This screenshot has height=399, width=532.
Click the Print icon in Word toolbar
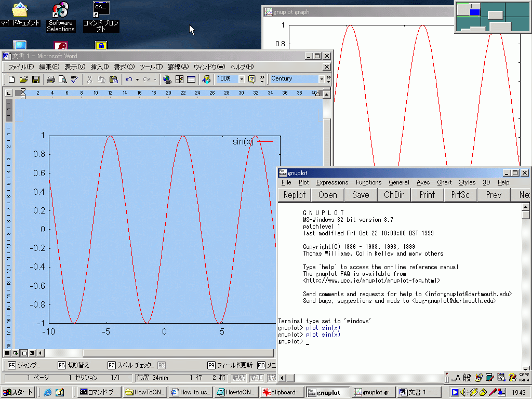51,79
